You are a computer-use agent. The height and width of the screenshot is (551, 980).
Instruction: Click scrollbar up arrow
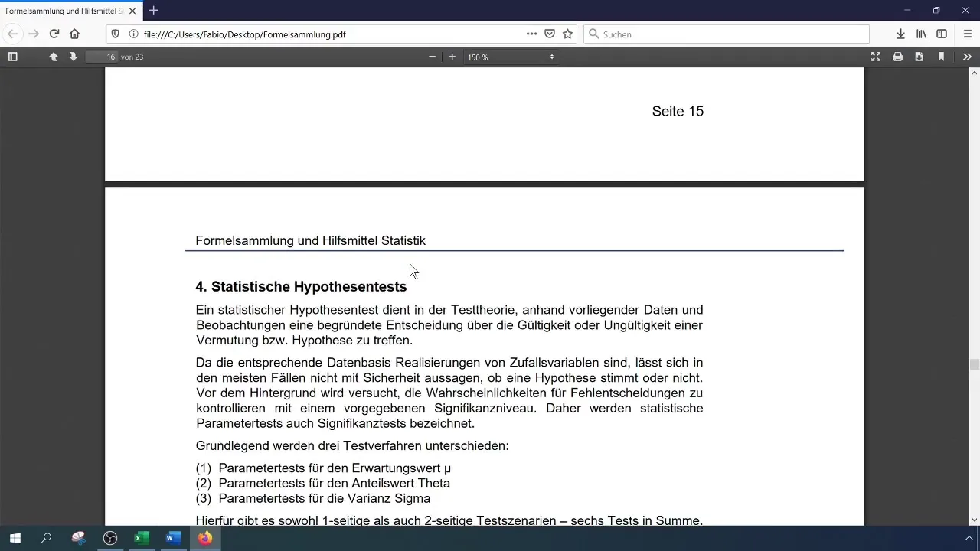(x=974, y=73)
